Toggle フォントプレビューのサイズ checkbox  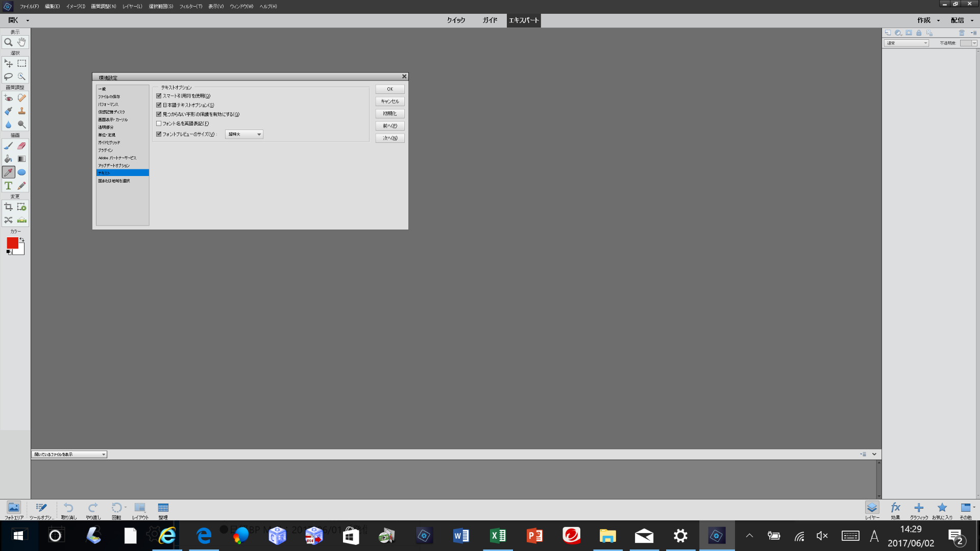(159, 134)
